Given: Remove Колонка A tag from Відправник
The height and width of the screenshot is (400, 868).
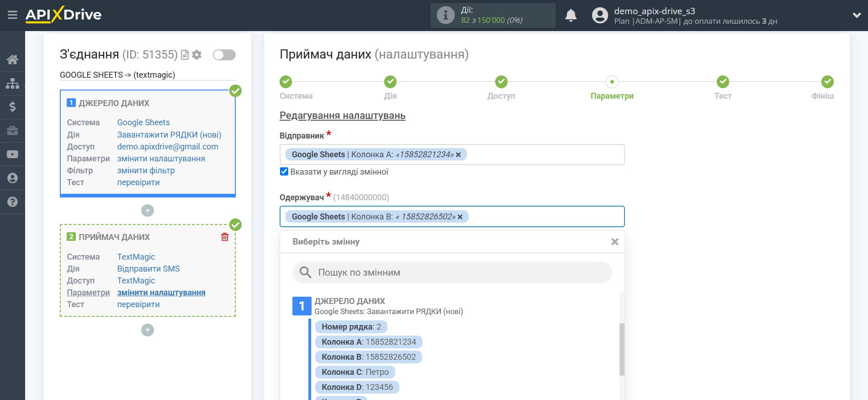Looking at the screenshot, I should pyautogui.click(x=458, y=155).
